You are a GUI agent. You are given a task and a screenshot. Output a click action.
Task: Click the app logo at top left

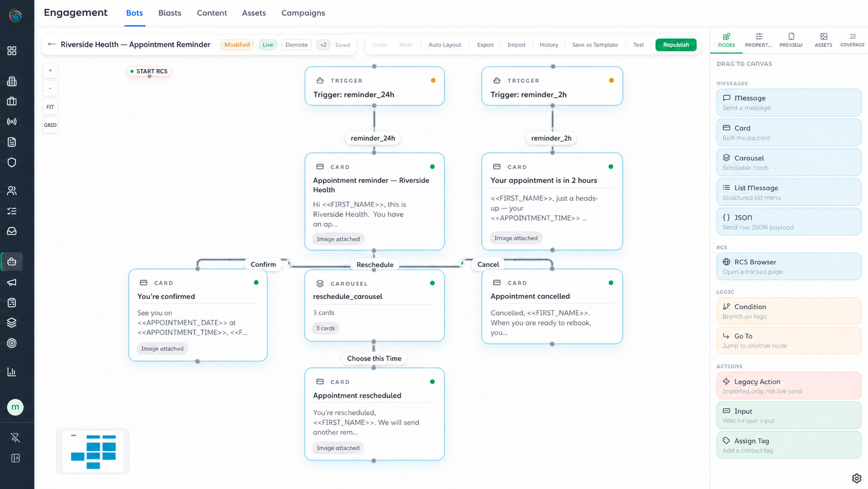coord(16,16)
